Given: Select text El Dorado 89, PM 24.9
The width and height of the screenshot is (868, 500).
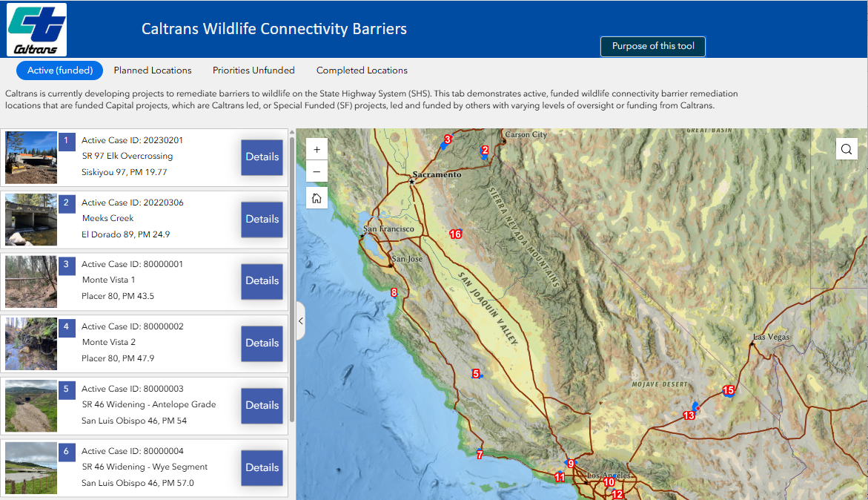Looking at the screenshot, I should click(x=126, y=234).
